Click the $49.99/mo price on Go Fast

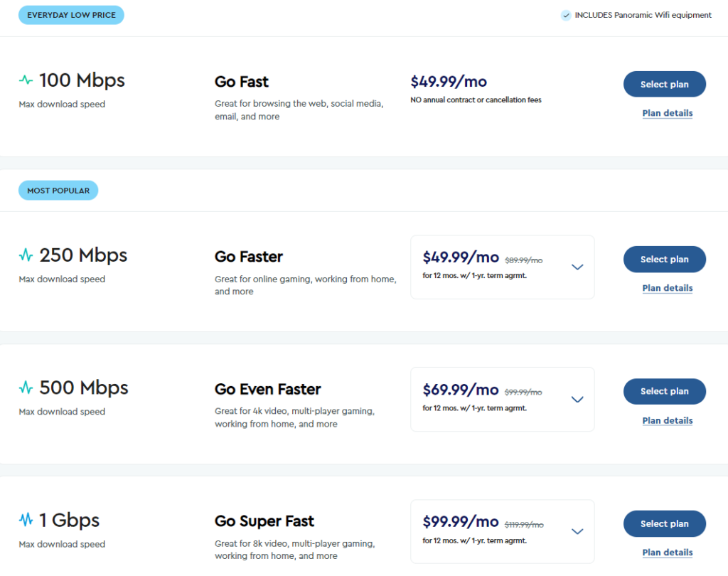pyautogui.click(x=449, y=82)
